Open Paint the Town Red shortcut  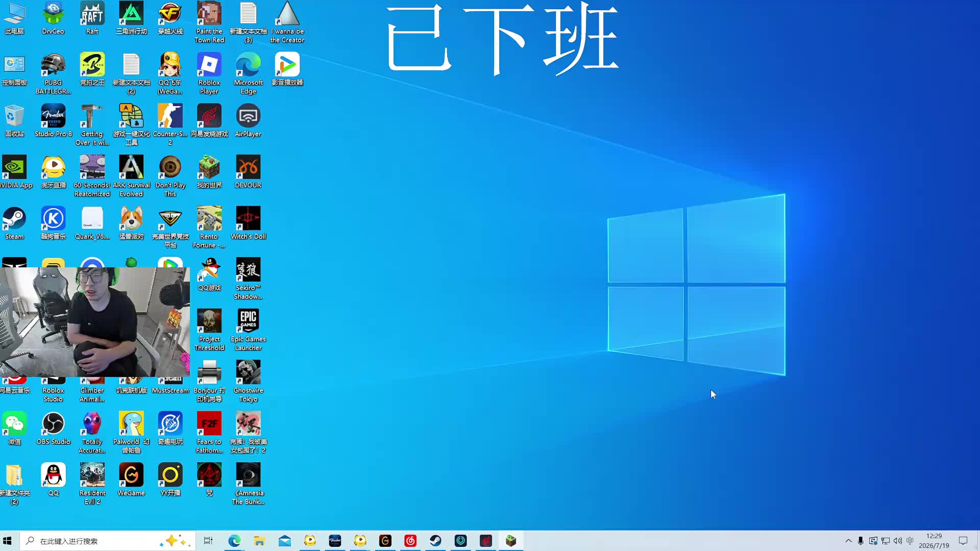point(209,22)
